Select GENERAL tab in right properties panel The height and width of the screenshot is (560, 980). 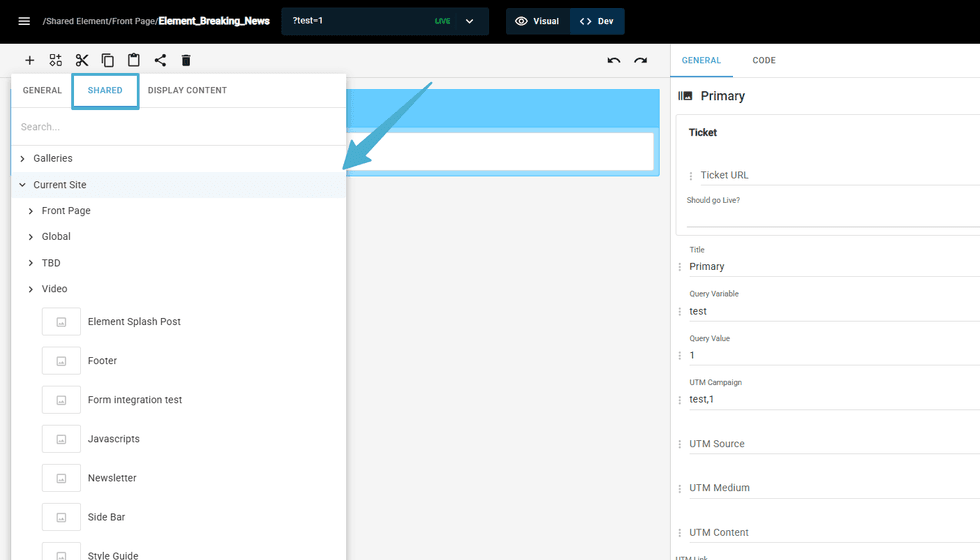(701, 61)
